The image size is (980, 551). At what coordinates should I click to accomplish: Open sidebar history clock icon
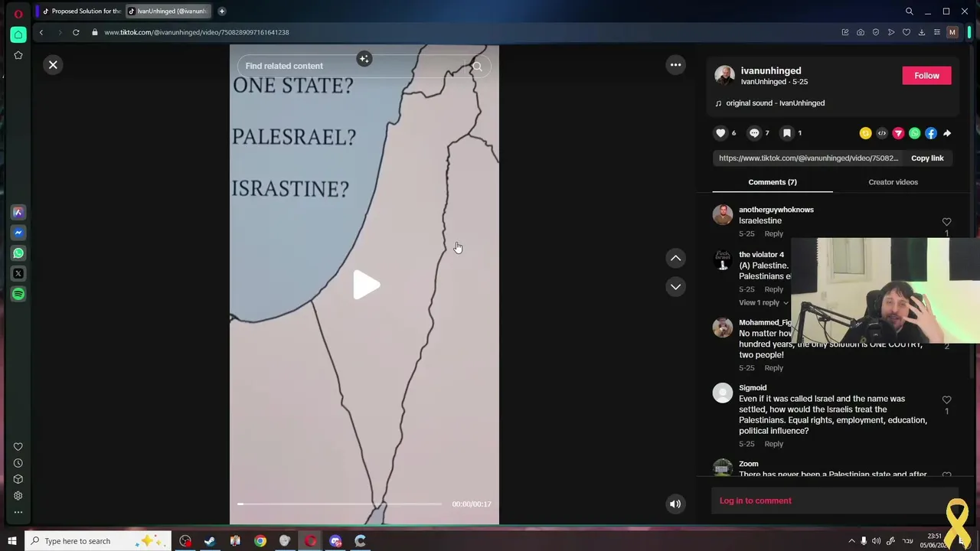[18, 463]
